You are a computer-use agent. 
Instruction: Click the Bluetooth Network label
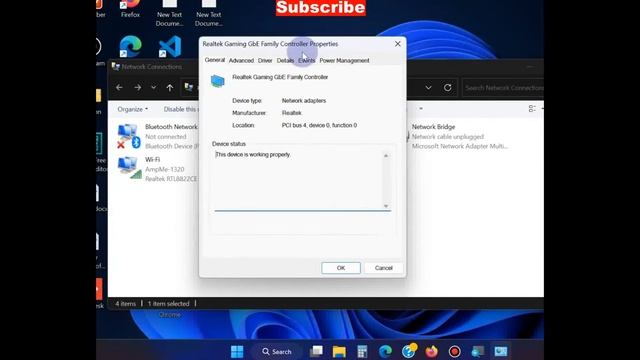(171, 127)
